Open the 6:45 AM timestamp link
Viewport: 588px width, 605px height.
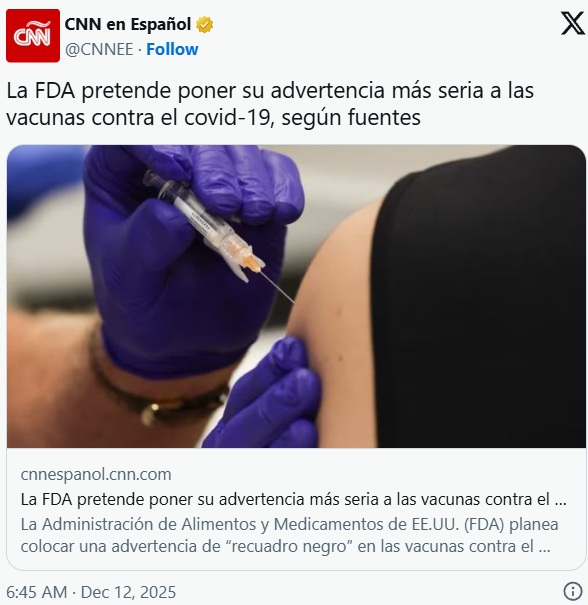tap(37, 592)
